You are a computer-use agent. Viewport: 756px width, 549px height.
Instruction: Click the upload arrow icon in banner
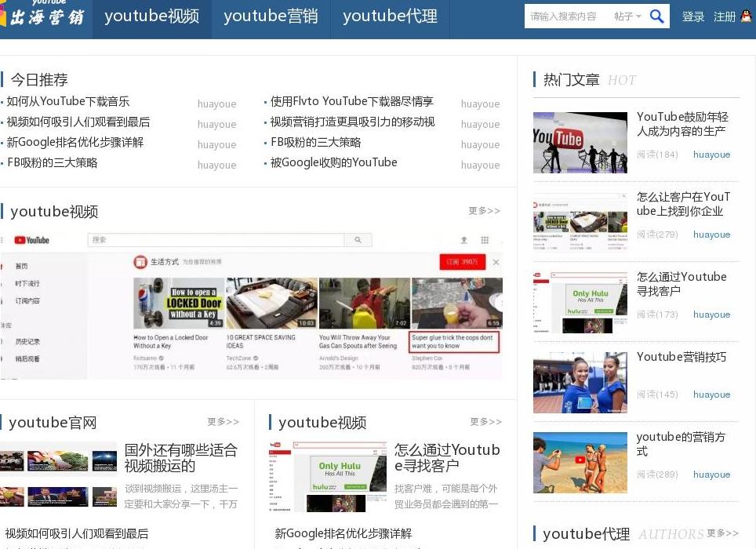click(463, 240)
